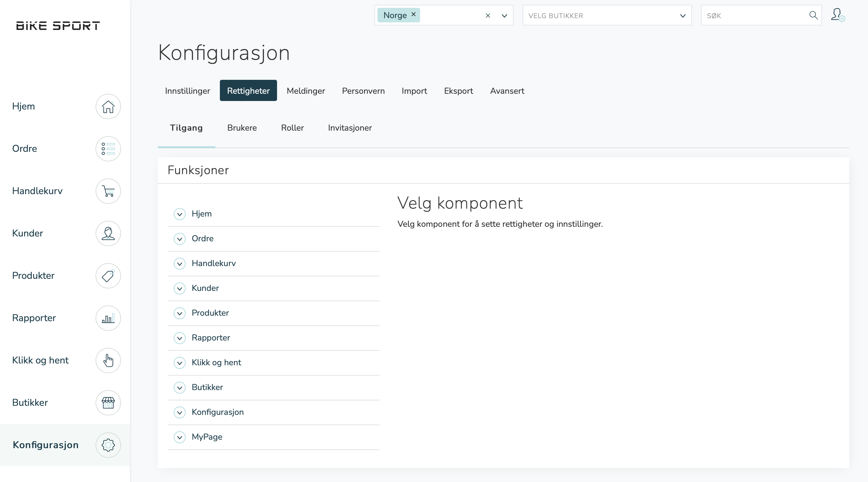
Task: Open the Personvern tab
Action: [363, 91]
